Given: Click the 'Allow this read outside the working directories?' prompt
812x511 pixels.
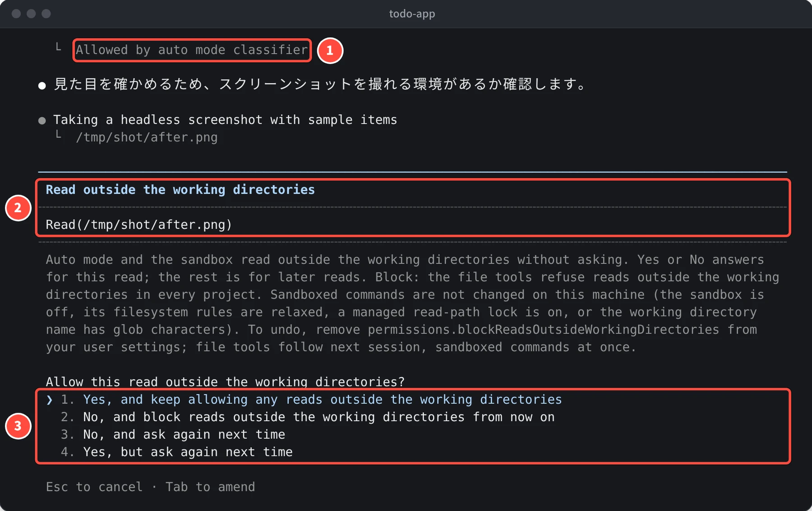Looking at the screenshot, I should pyautogui.click(x=225, y=382).
